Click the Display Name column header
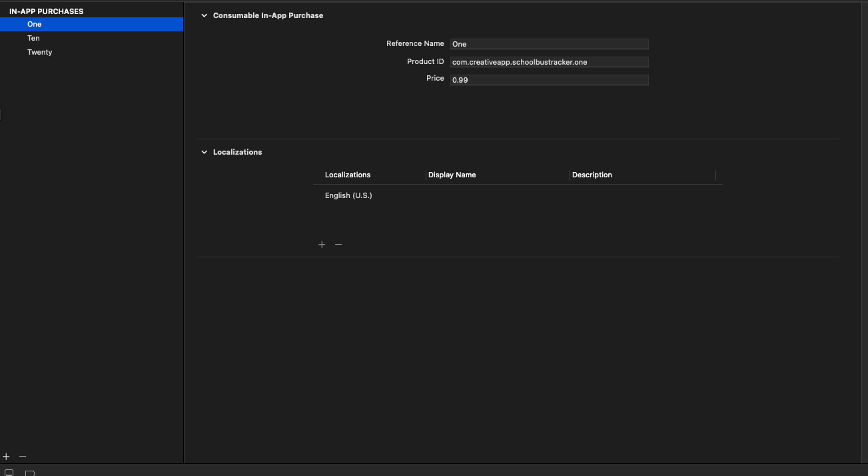Screen dimensions: 868x476 452,175
